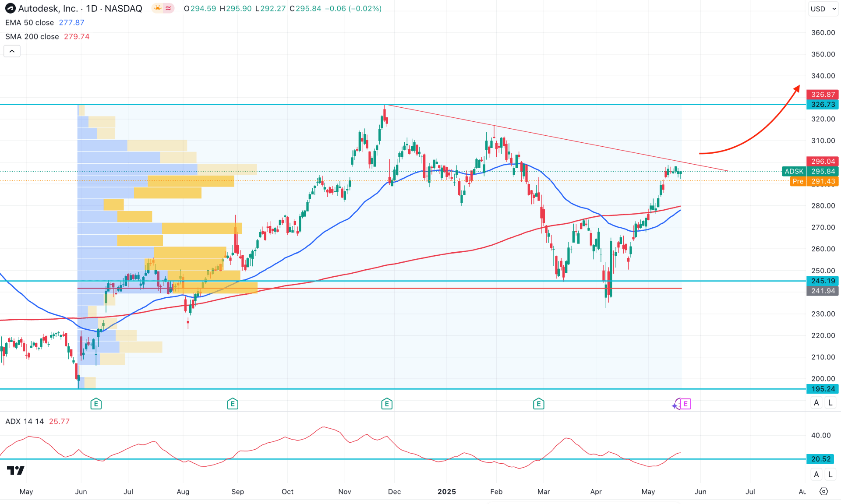Open chart settings gear icon
841x504 pixels.
[x=824, y=492]
